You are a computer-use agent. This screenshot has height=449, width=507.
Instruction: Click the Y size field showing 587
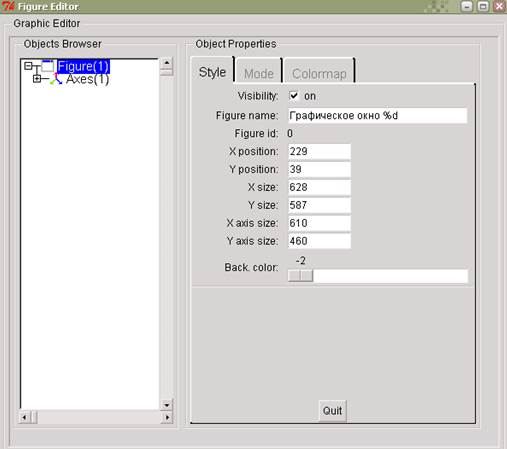pyautogui.click(x=319, y=205)
